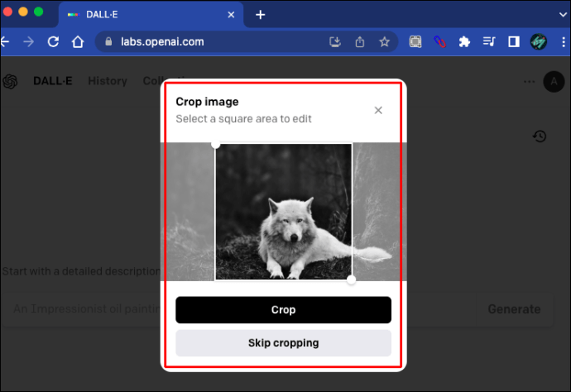Open the media control playlist icon
This screenshot has height=392, width=571.
pos(489,42)
